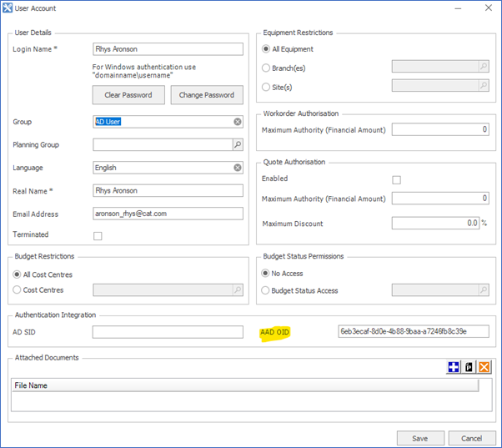This screenshot has width=502, height=448.
Task: Clear the Language field with X icon
Action: point(238,168)
